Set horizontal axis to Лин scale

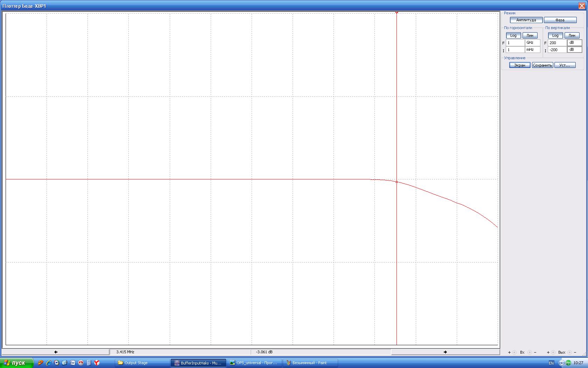530,35
